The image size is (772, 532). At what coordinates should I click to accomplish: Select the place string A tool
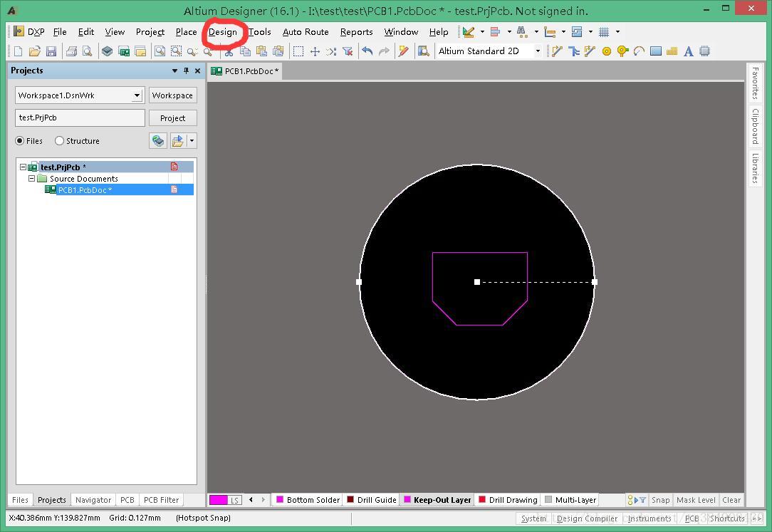688,51
